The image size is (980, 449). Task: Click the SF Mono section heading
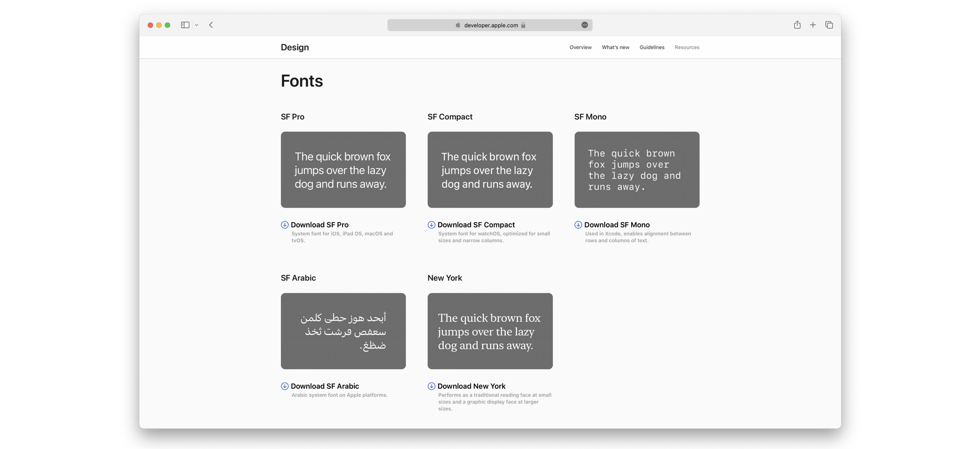coord(590,117)
